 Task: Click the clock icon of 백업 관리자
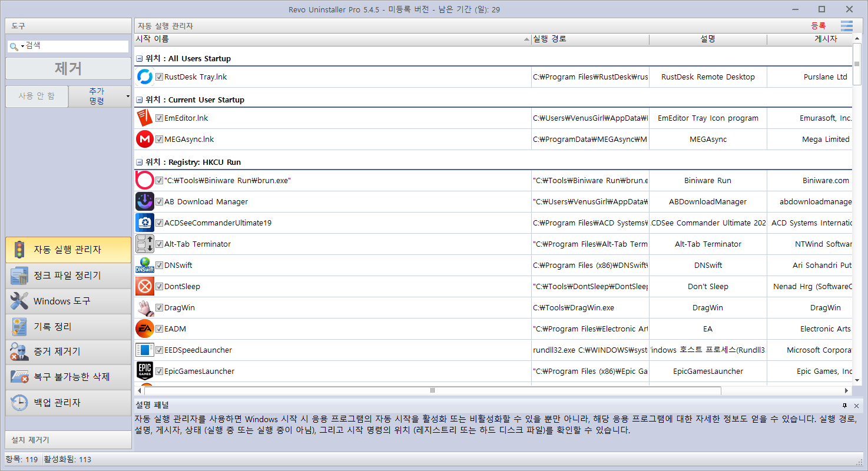pyautogui.click(x=19, y=403)
